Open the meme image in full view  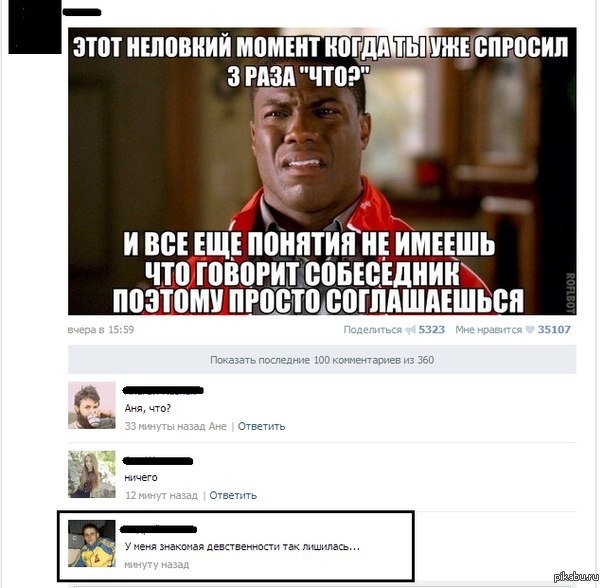coord(322,171)
